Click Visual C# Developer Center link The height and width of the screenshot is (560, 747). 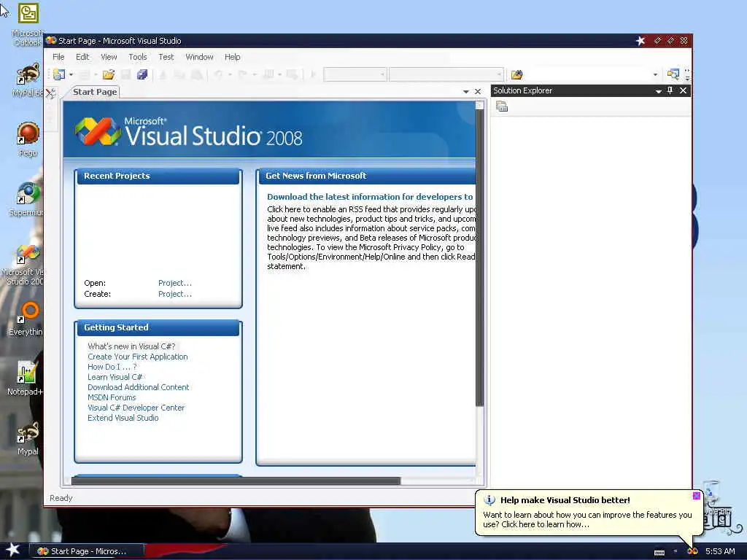(x=136, y=408)
